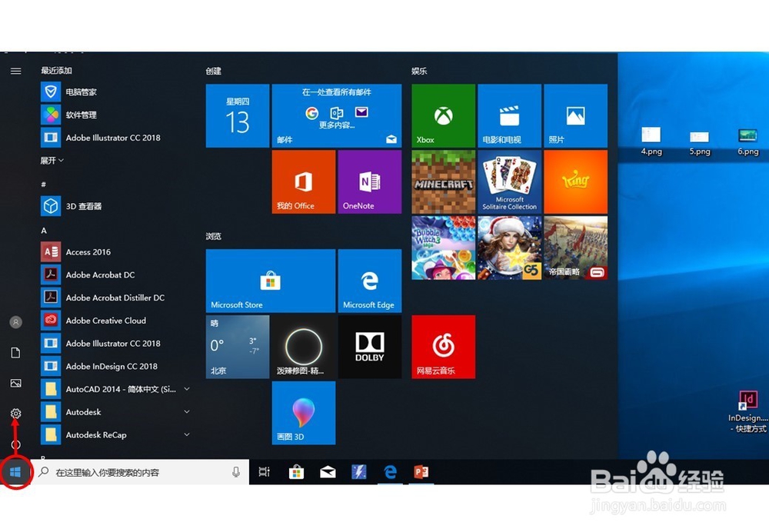
Task: Click the 创建 group title
Action: (x=213, y=71)
